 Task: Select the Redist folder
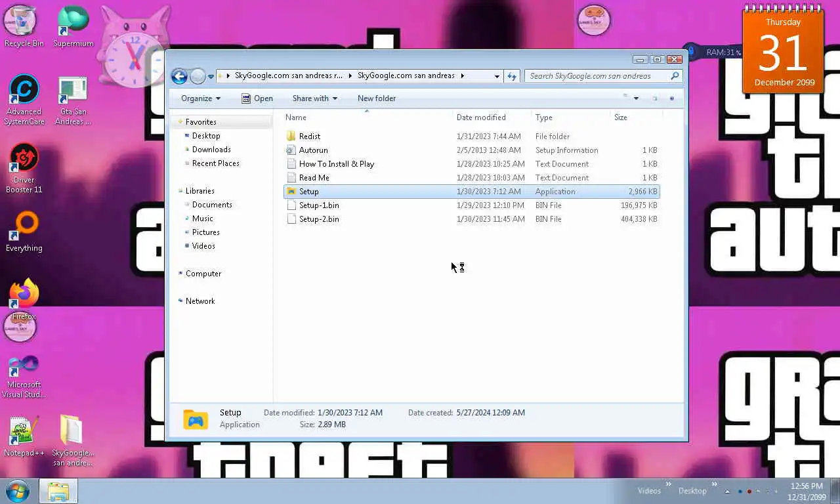471,136
